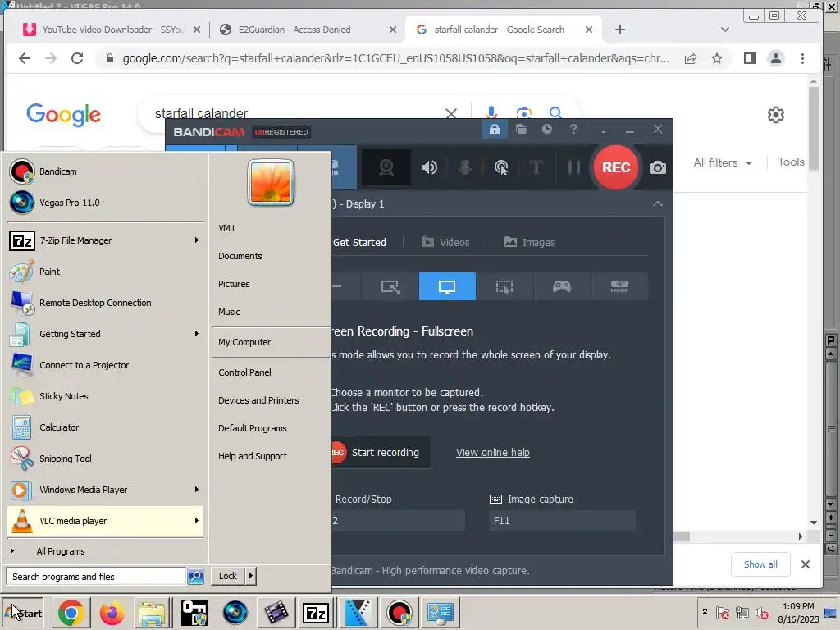Toggle Bandicam text overlay (T) icon

click(x=536, y=167)
